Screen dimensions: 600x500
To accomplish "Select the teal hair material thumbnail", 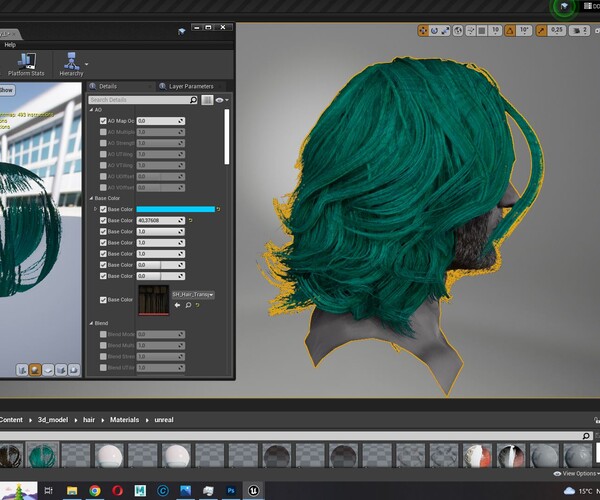I will tap(42, 455).
